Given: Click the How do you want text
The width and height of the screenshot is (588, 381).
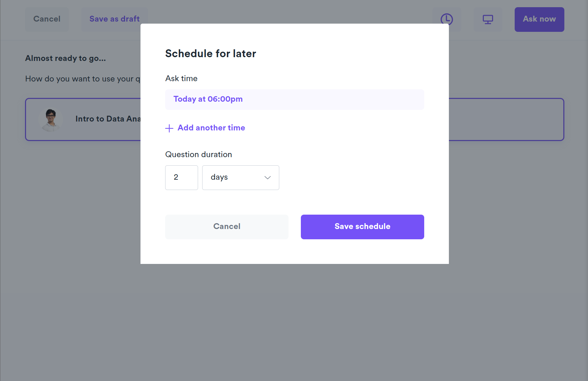Looking at the screenshot, I should (x=82, y=79).
